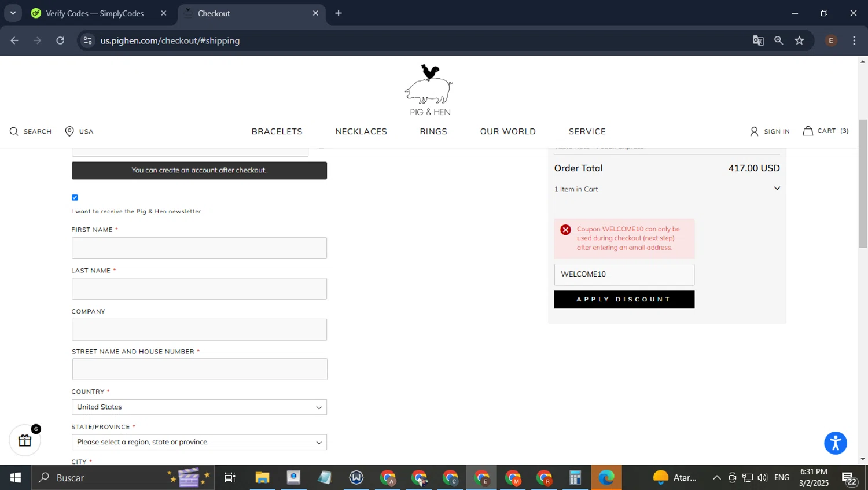Reload the page in browser

coord(60,40)
